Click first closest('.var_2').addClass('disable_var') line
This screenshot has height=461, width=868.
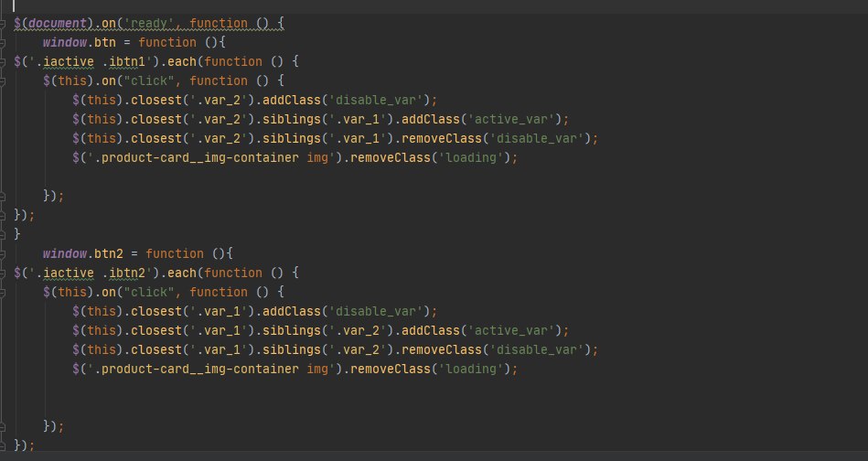254,101
